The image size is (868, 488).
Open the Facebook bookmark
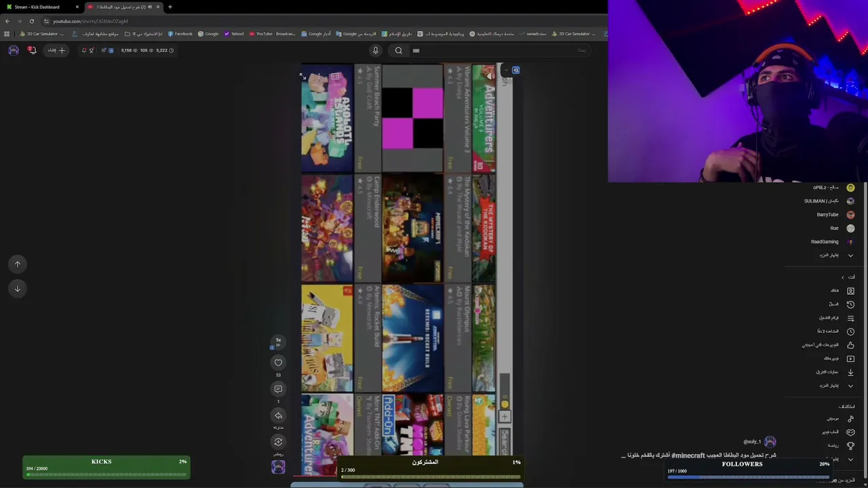click(180, 34)
